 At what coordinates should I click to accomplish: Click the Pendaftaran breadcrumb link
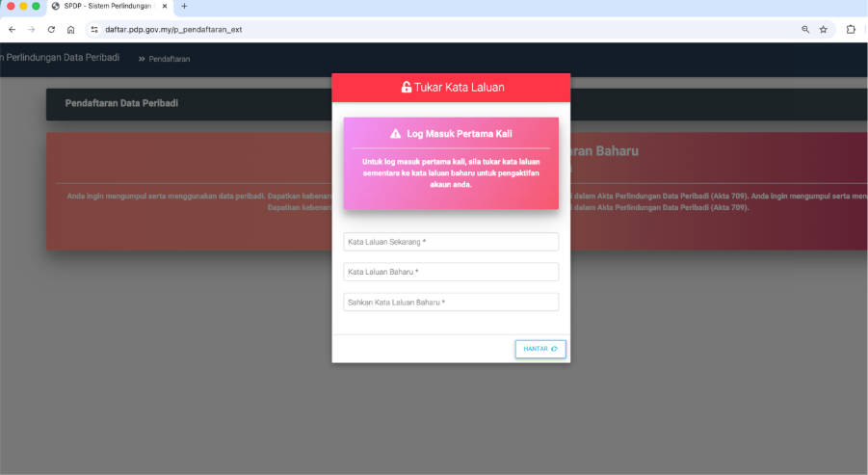(x=169, y=59)
